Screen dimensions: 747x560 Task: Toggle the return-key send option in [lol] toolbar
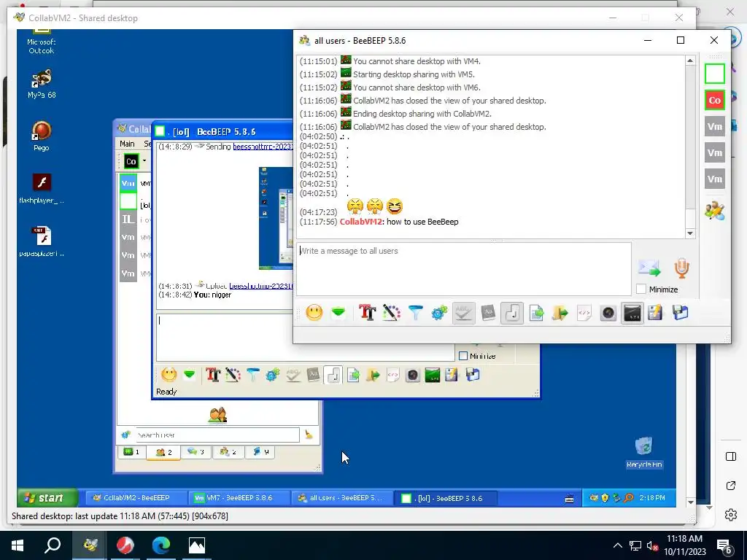[x=333, y=375]
